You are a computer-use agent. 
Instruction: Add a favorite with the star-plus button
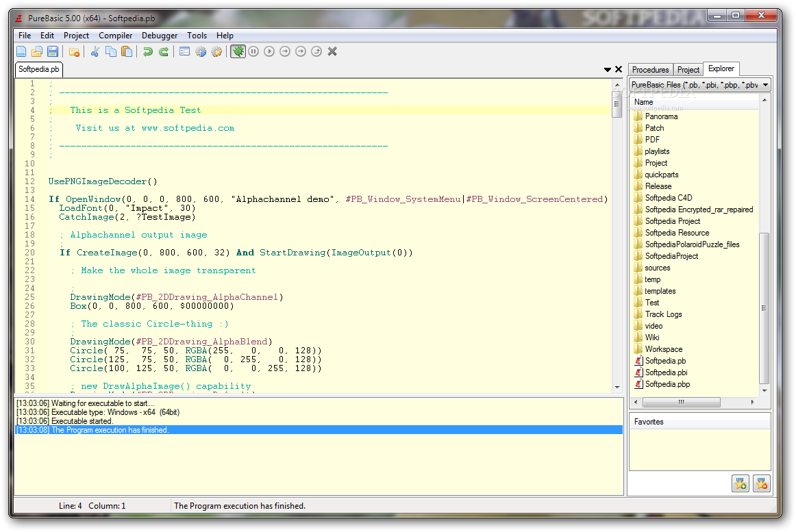click(x=741, y=484)
